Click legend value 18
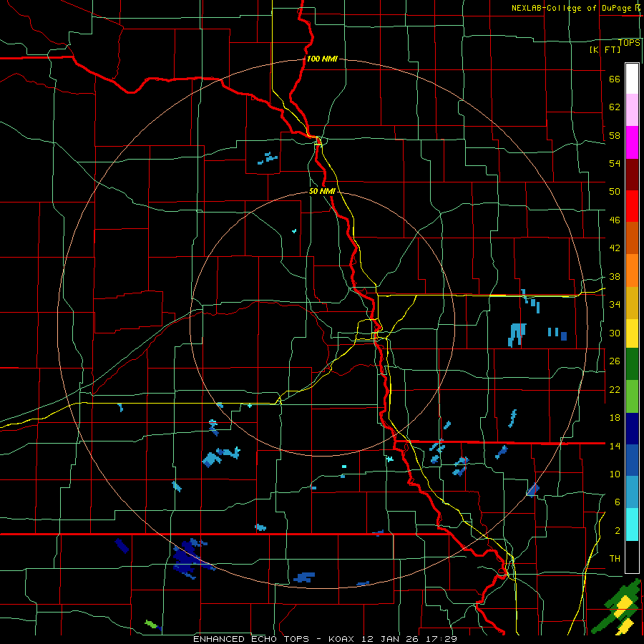Image resolution: width=644 pixels, height=644 pixels. pos(615,418)
